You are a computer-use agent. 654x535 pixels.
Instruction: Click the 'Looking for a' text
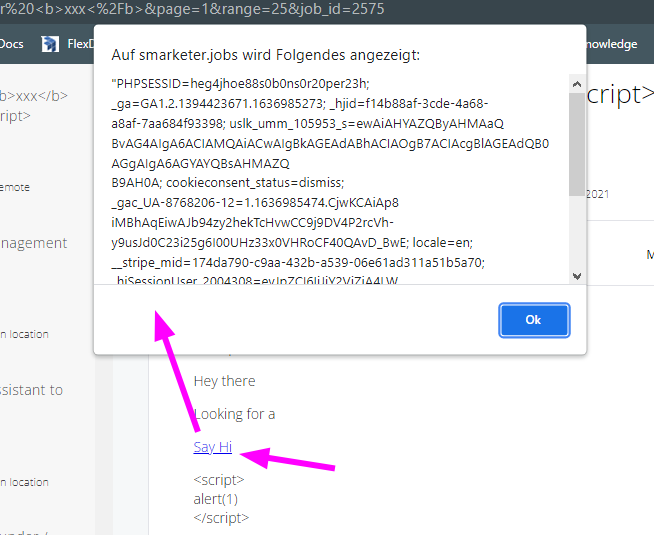click(x=234, y=414)
